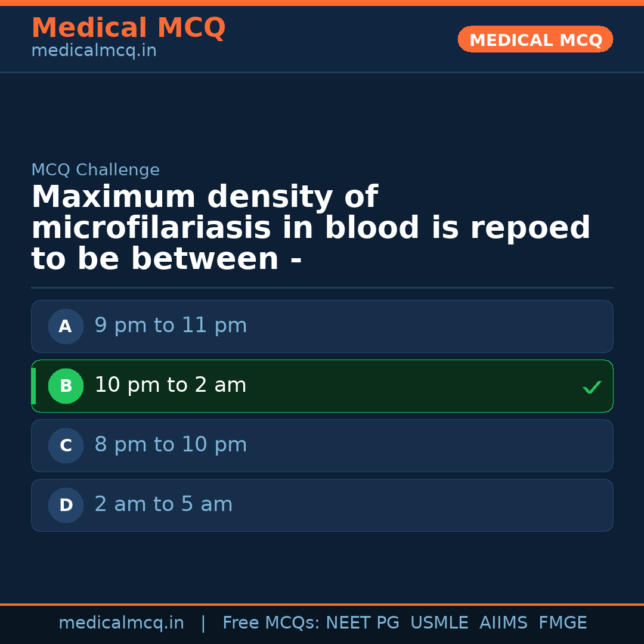Click the green checkmark on correct answer

pos(592,387)
